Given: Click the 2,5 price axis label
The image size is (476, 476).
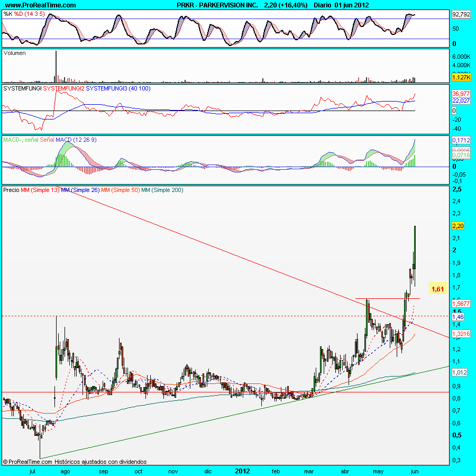Looking at the screenshot, I should (457, 189).
